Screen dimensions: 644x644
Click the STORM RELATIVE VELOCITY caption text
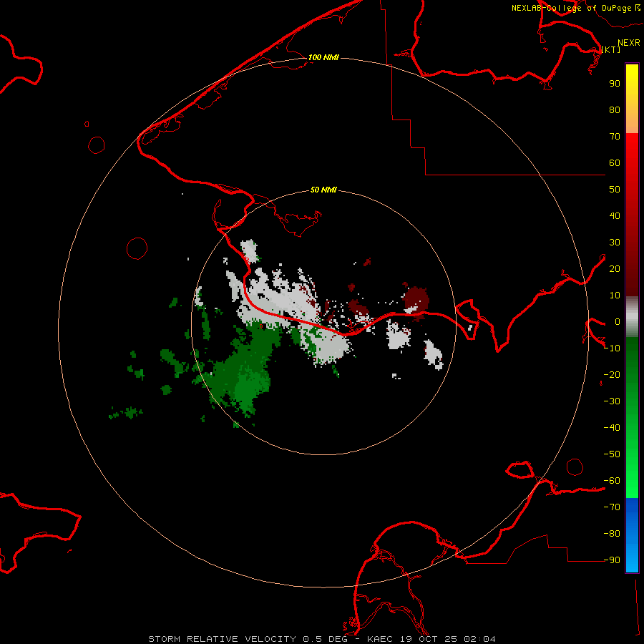point(222,639)
